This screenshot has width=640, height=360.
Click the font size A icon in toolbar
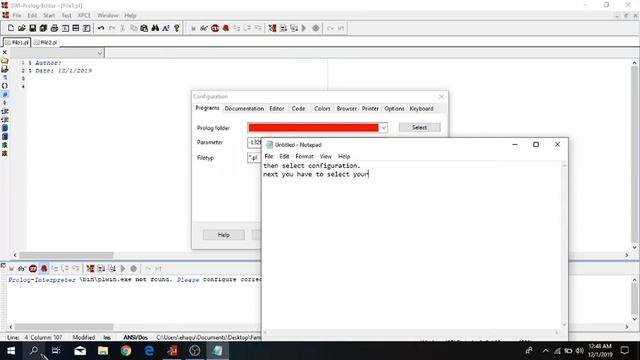tap(166, 28)
